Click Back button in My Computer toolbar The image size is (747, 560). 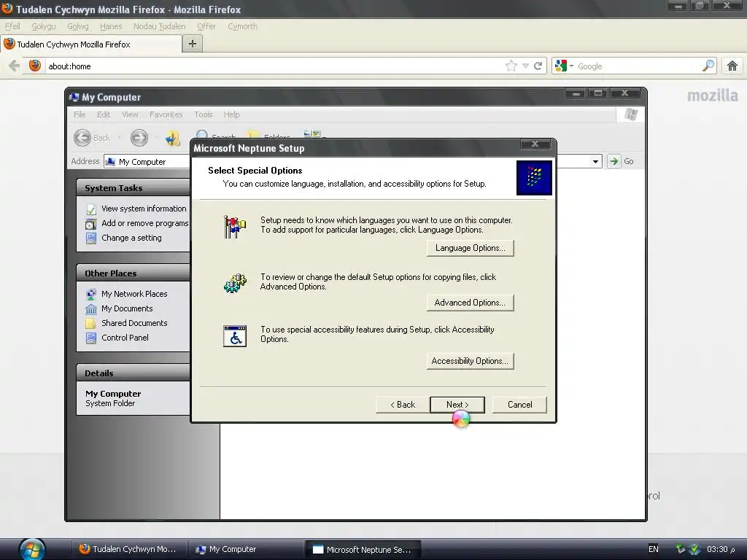click(92, 138)
